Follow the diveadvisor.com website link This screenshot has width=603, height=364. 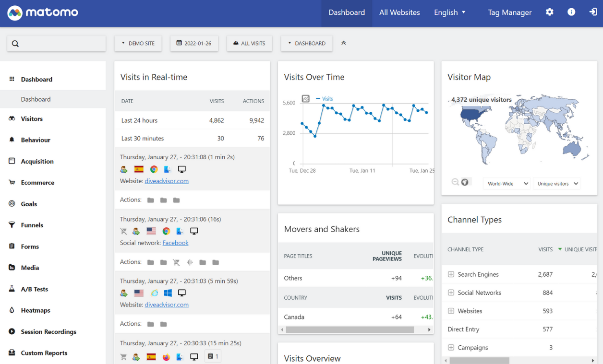point(166,181)
